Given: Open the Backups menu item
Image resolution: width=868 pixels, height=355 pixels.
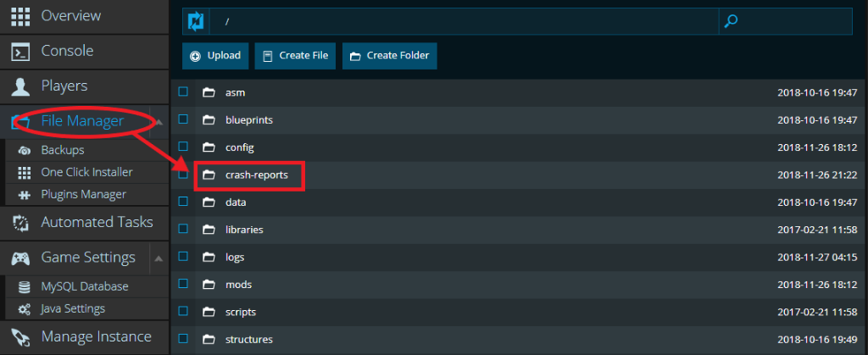Looking at the screenshot, I should (x=62, y=150).
